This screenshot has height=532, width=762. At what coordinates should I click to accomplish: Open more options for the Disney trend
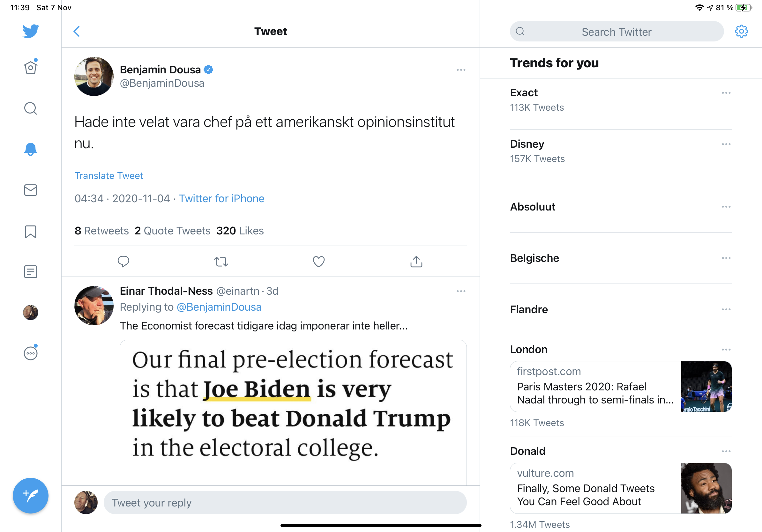(726, 144)
